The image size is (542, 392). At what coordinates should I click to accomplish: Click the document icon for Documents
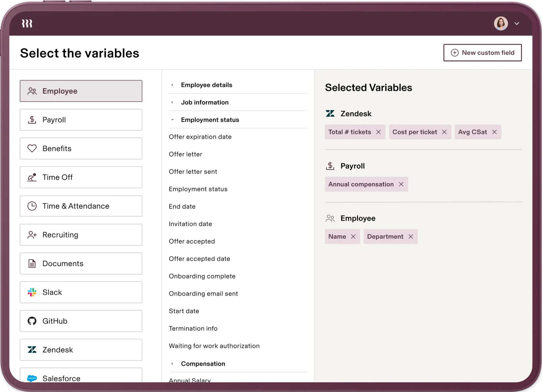(x=32, y=264)
